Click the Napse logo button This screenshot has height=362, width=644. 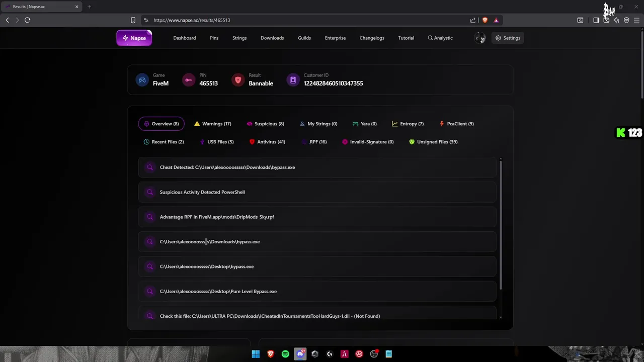134,38
